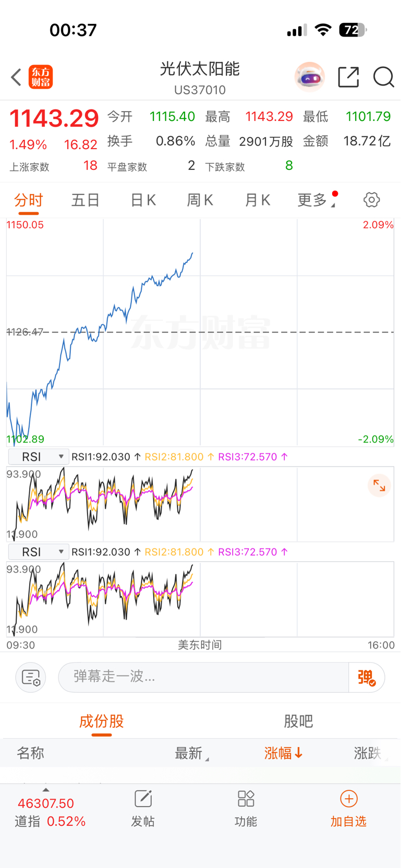401x868 pixels.
Task: Open the second RSI indicator dropdown
Action: (39, 552)
